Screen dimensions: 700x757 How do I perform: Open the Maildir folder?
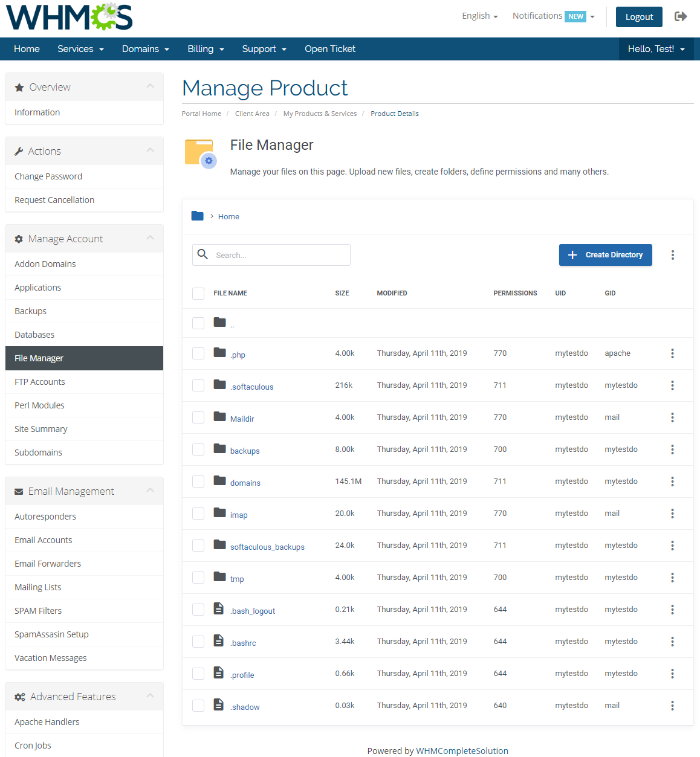coord(242,418)
